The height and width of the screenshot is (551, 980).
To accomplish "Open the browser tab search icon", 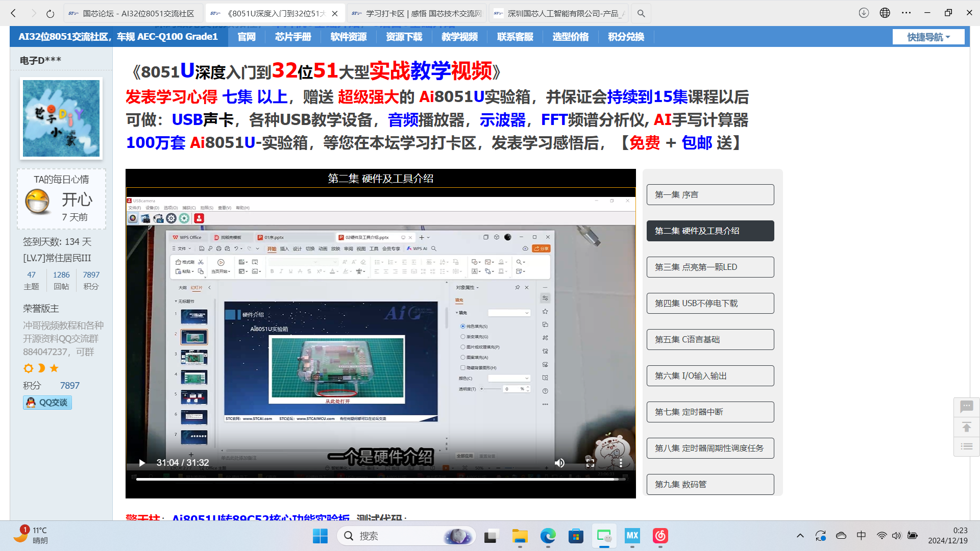I will [641, 13].
